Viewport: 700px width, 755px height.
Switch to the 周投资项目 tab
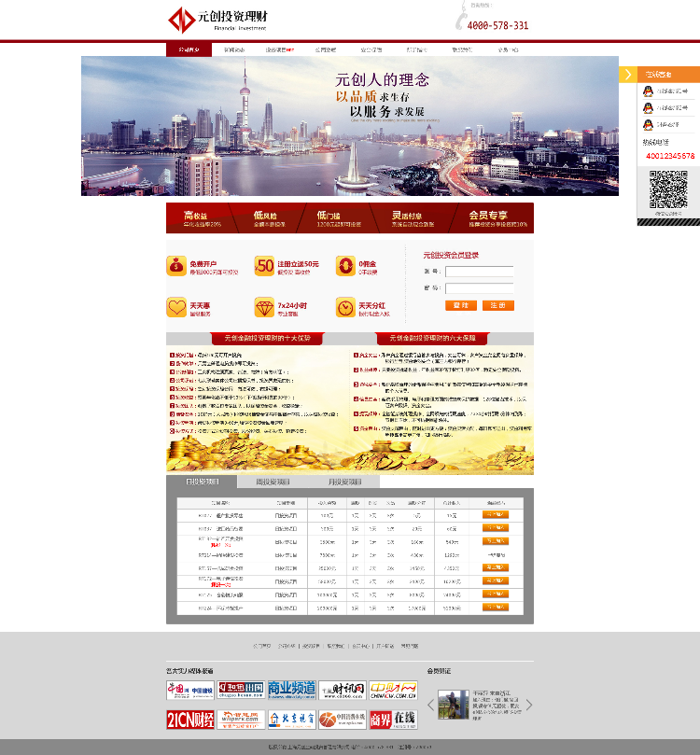click(x=273, y=482)
